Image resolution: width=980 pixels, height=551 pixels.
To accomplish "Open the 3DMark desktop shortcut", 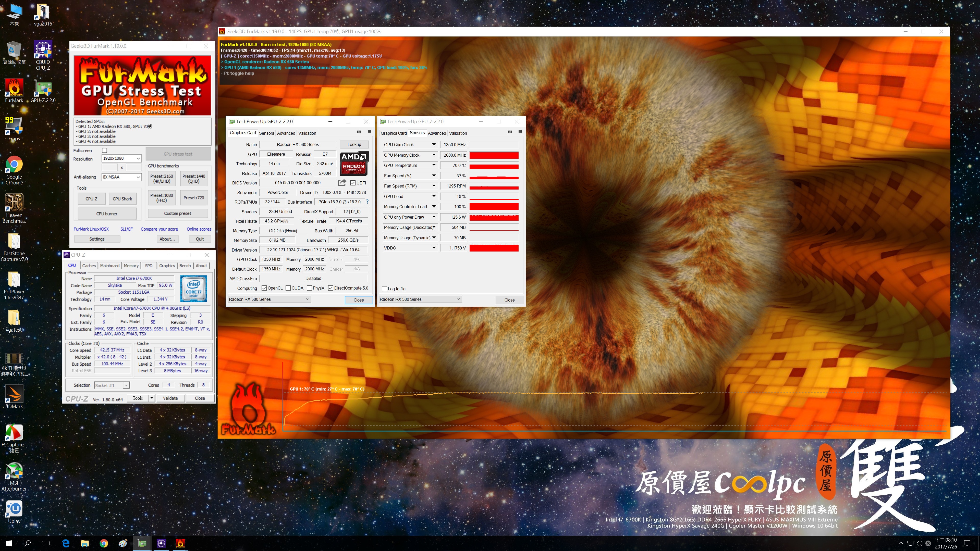I will tap(14, 397).
